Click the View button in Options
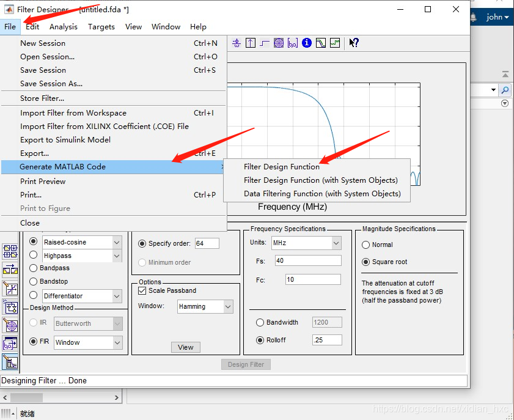 186,347
